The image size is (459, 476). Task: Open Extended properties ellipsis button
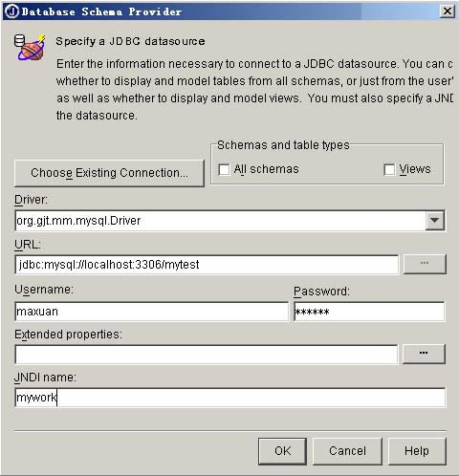coord(424,354)
